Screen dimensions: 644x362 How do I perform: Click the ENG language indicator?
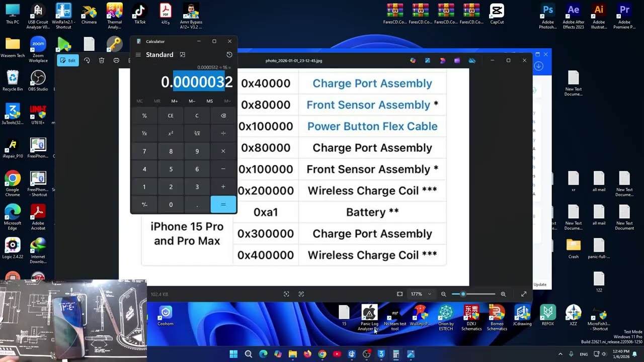pos(584,354)
